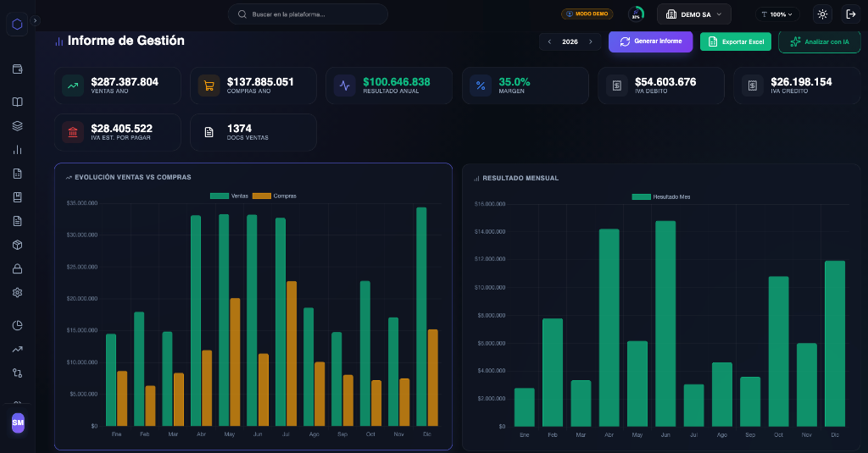The height and width of the screenshot is (453, 868).
Task: Click the trending-up arrow icon in the sidebar
Action: [17, 349]
